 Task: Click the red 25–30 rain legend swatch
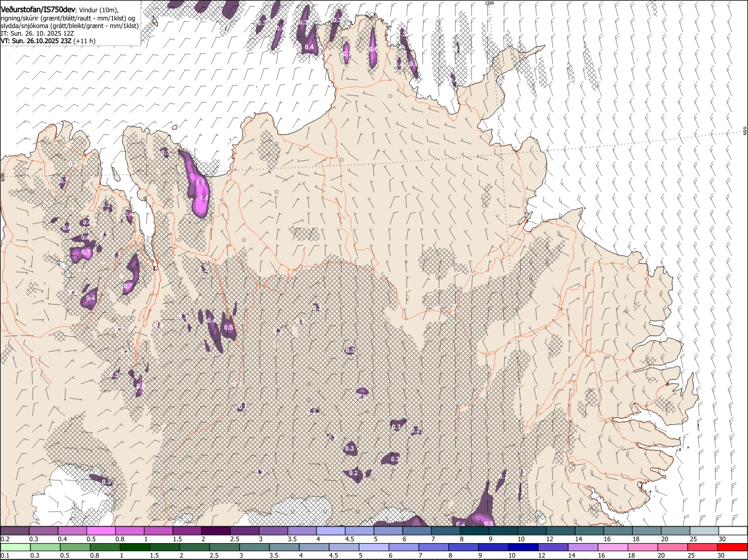coord(703,547)
